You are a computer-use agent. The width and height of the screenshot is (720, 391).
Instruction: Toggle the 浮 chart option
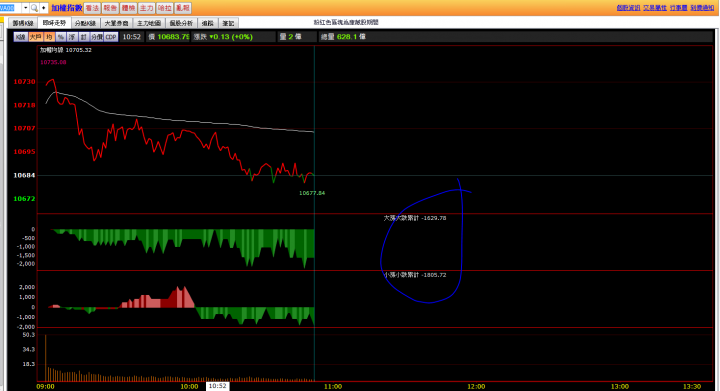pyautogui.click(x=72, y=37)
